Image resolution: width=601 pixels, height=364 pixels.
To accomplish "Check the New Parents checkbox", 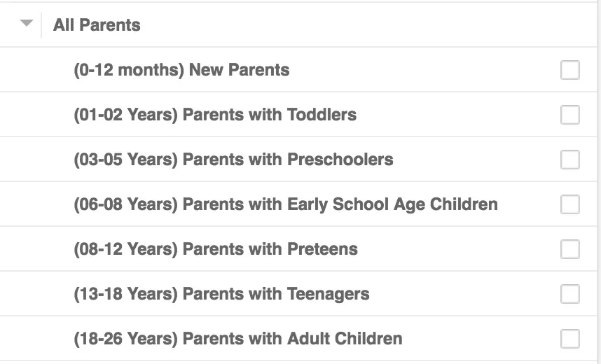I will [x=570, y=70].
